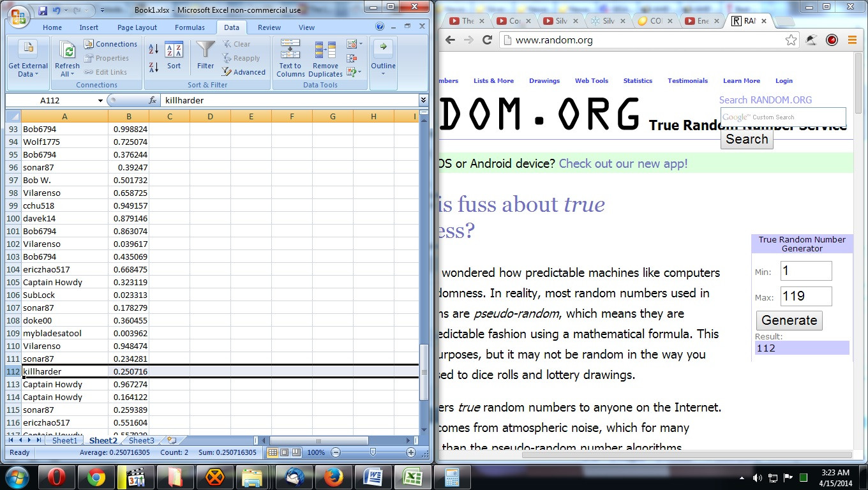The width and height of the screenshot is (868, 490).
Task: Open Firefox from the taskbar
Action: pyautogui.click(x=333, y=477)
